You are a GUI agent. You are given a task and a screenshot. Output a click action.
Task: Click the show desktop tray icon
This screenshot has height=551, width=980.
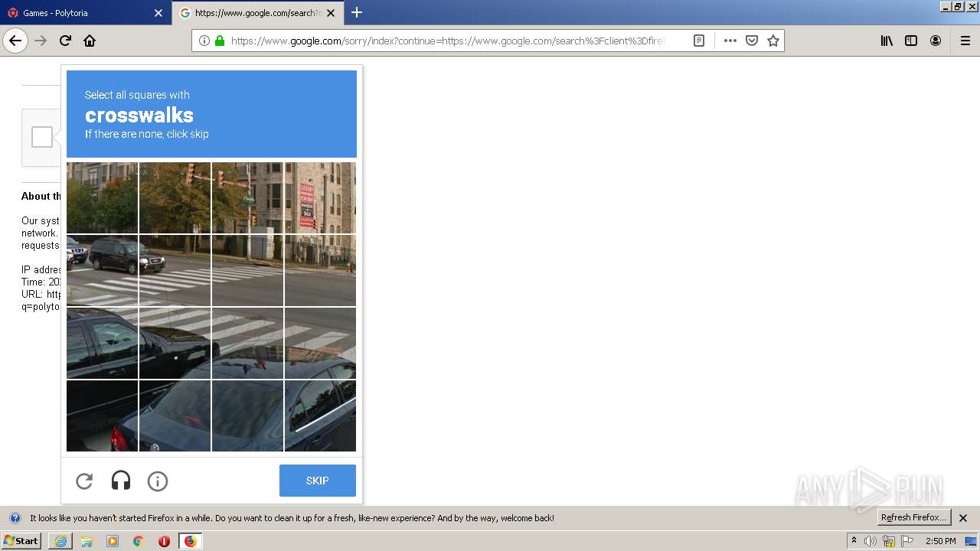click(971, 541)
